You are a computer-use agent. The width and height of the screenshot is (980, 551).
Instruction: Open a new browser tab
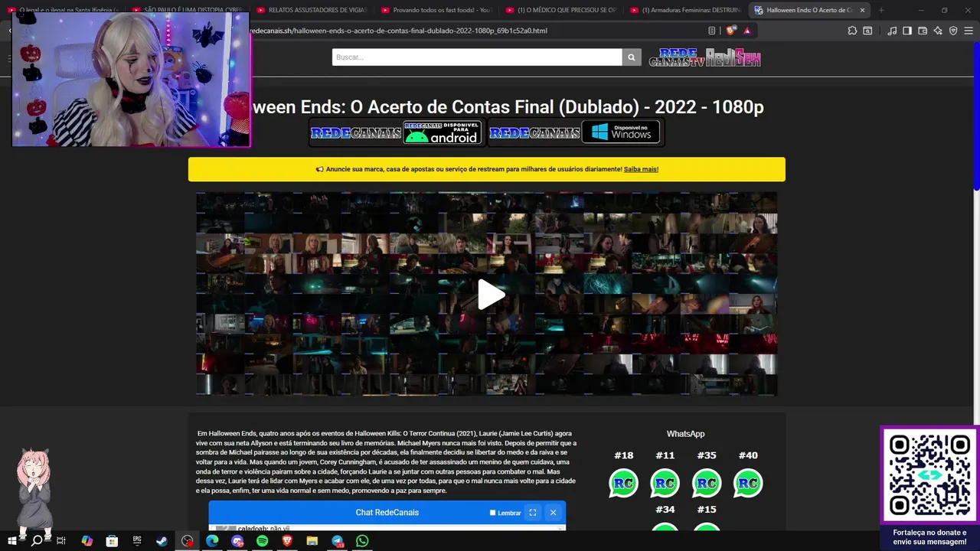click(x=881, y=10)
